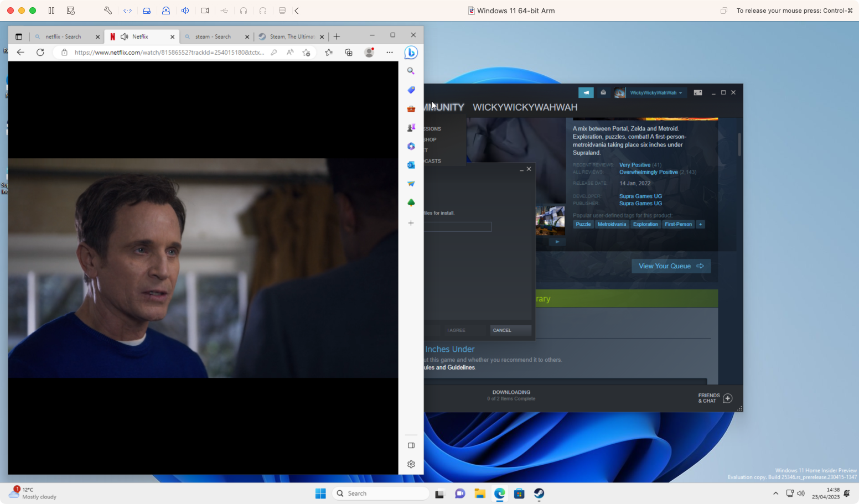Click View Your Queue button

pyautogui.click(x=671, y=266)
